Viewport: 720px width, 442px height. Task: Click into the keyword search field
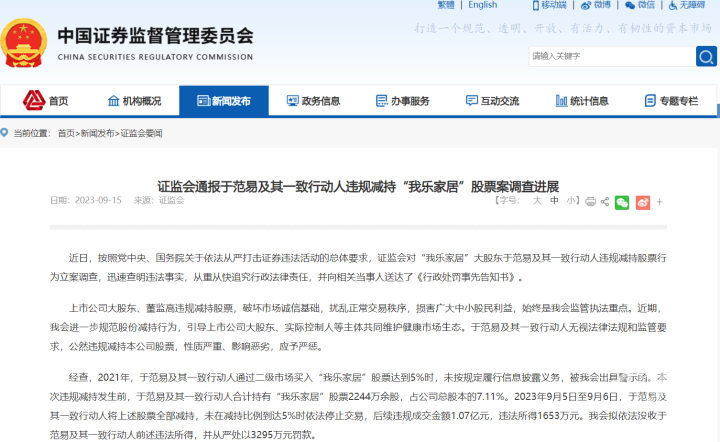coord(612,56)
